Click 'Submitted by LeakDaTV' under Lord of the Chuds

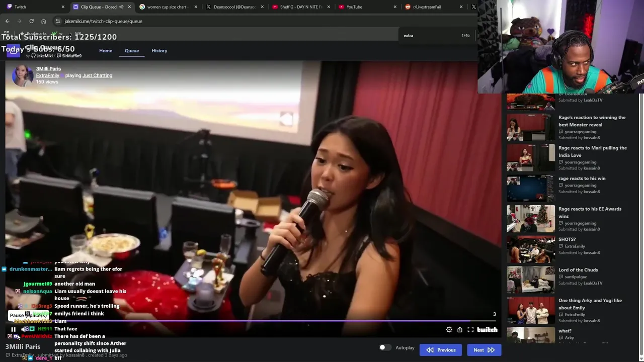[580, 283]
